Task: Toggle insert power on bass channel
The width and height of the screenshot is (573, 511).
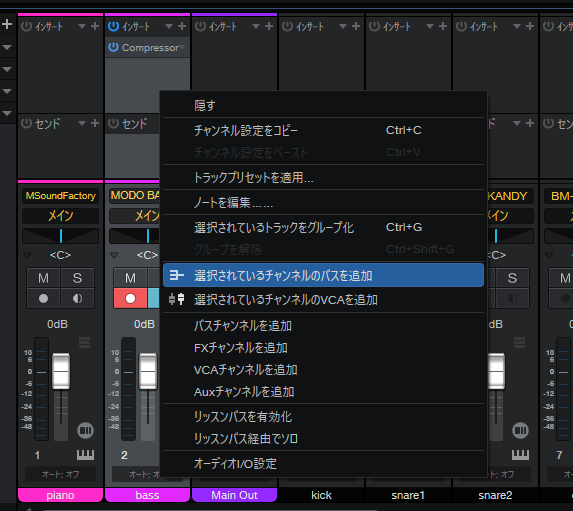Action: 113,26
